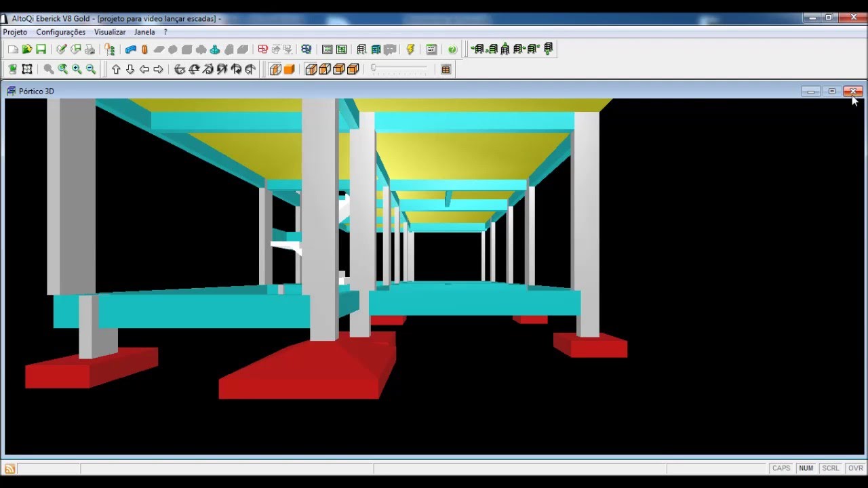The image size is (868, 488).
Task: Click the slider in the view toolbar
Action: pyautogui.click(x=399, y=69)
